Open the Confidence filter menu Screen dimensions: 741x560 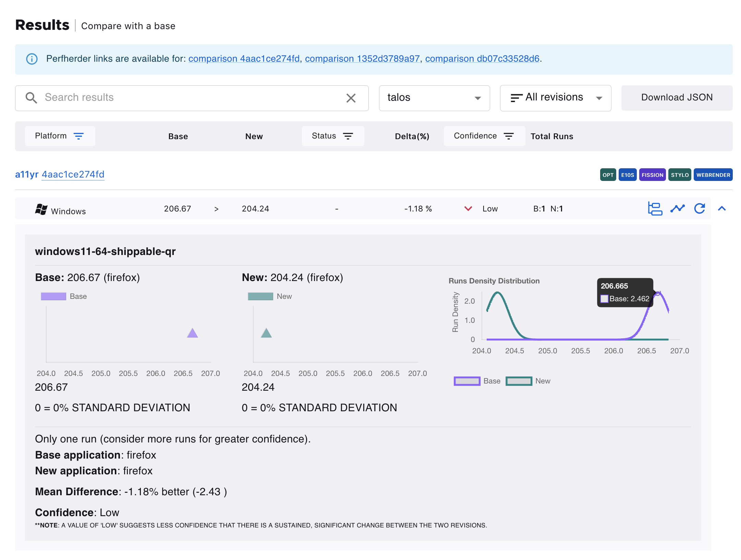tap(484, 136)
